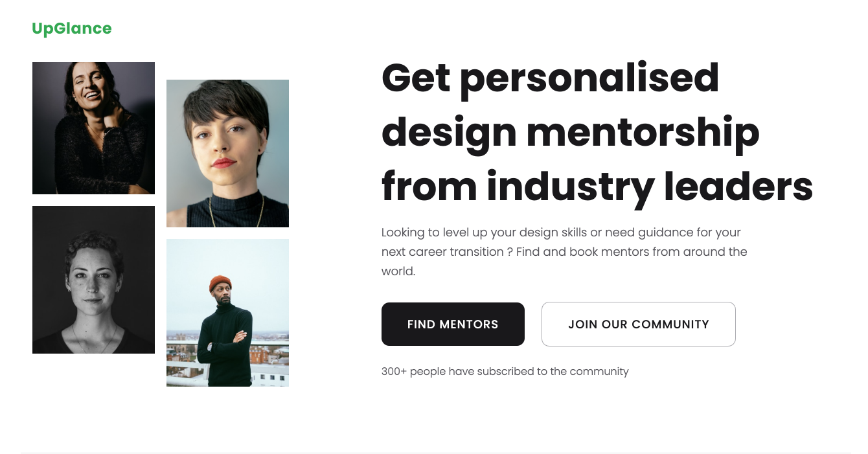Click the word "mentorship" in the headline
Image resolution: width=868 pixels, height=454 pixels.
[x=643, y=132]
